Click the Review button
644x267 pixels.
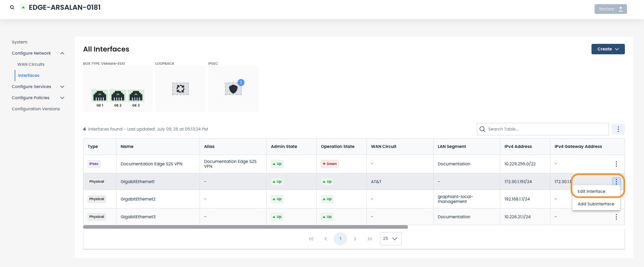(611, 9)
